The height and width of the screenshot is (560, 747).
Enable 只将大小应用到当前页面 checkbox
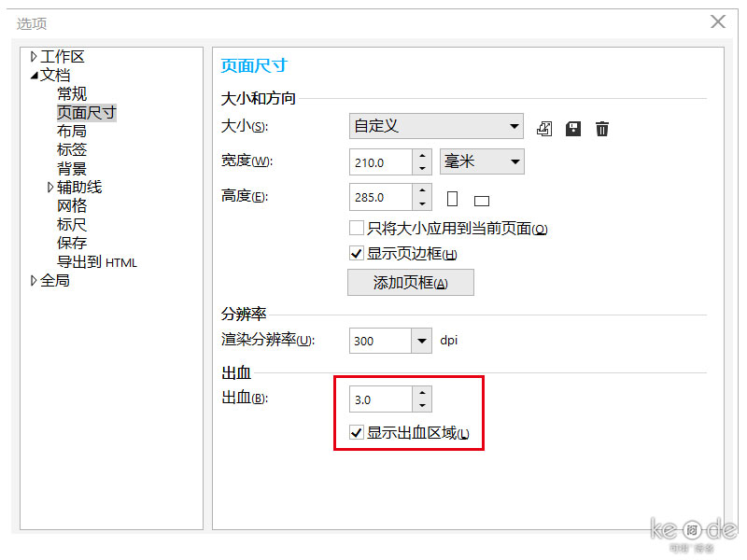point(355,227)
